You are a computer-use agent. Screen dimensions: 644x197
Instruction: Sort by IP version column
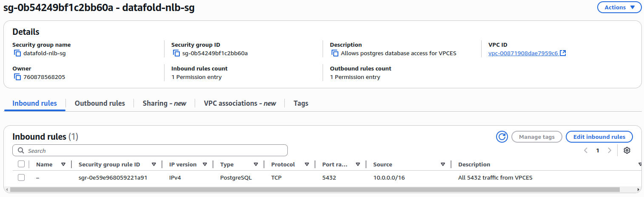[x=205, y=165]
